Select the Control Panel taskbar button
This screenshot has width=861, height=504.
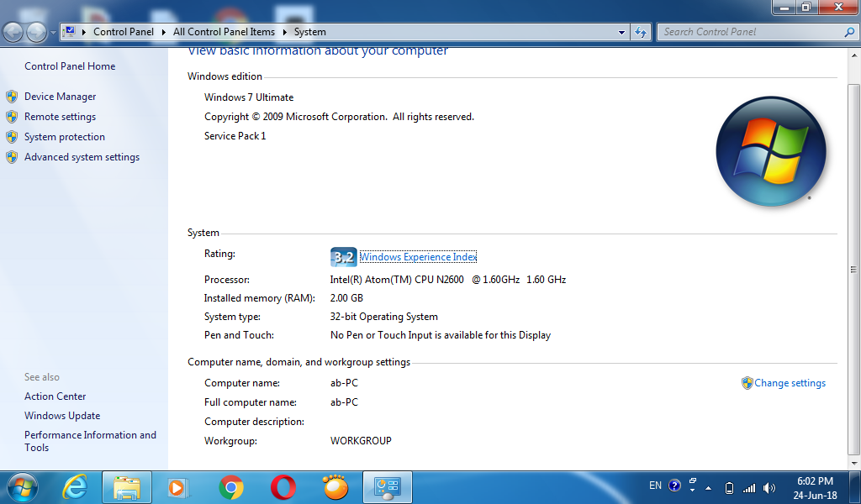(387, 487)
